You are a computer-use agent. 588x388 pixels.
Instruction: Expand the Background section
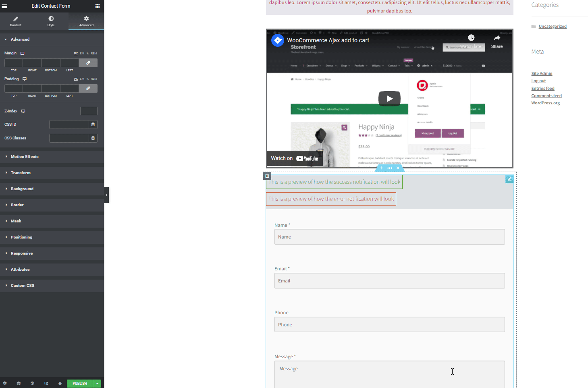pos(52,189)
